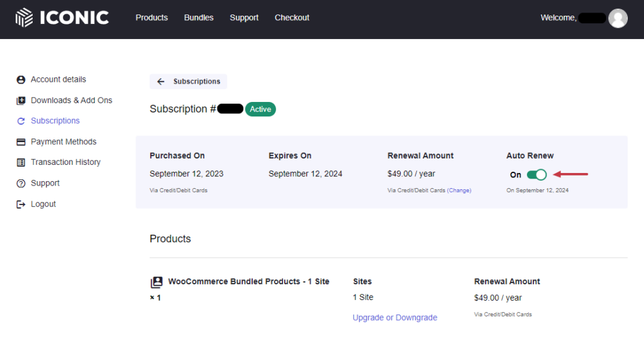Click the Logout arrow icon
The image size is (644, 346).
point(21,204)
